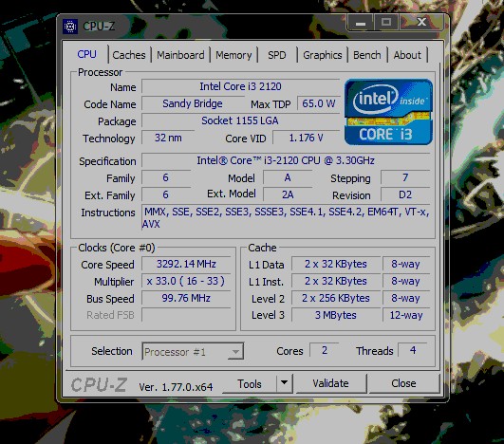
Task: Click the Ext. Model value '2A'
Action: coord(288,194)
